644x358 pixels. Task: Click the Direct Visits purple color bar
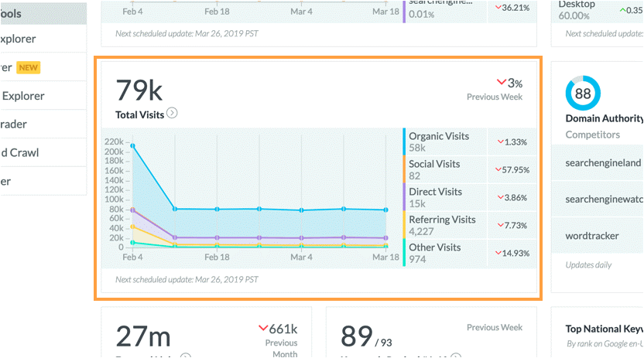click(x=404, y=197)
